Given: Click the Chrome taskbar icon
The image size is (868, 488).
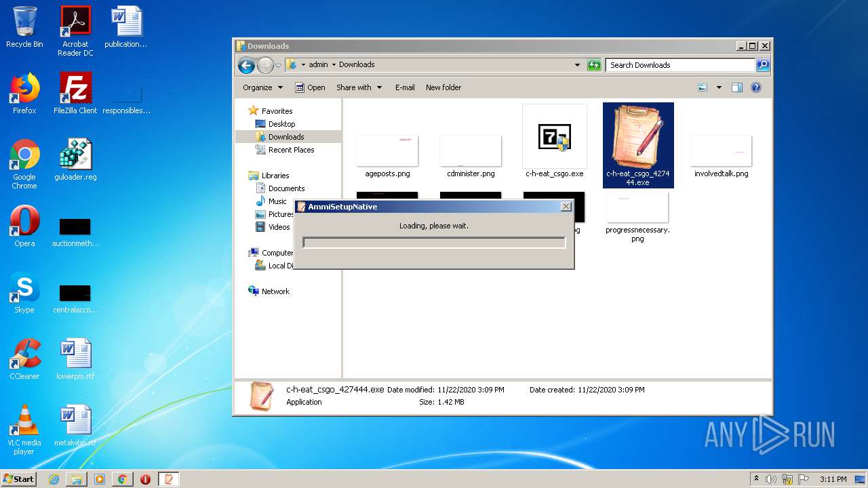Looking at the screenshot, I should [122, 479].
